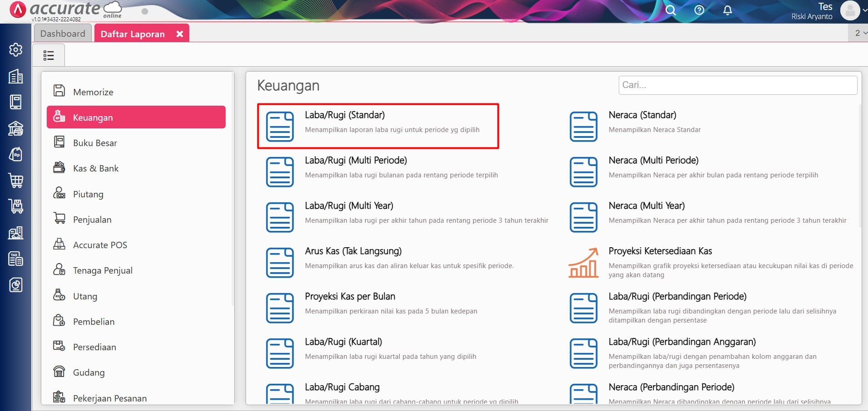Open the help question mark icon
Image resolution: width=868 pixels, height=411 pixels.
[699, 10]
